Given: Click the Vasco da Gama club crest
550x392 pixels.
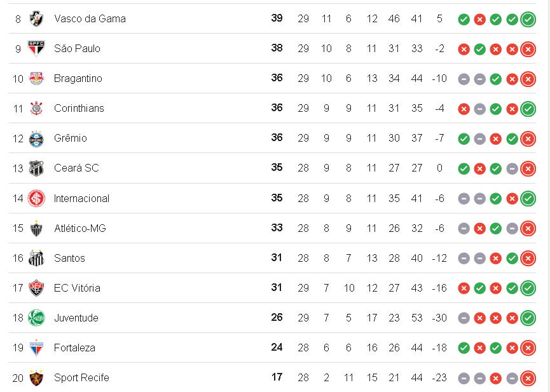Looking at the screenshot, I should 36,19.
